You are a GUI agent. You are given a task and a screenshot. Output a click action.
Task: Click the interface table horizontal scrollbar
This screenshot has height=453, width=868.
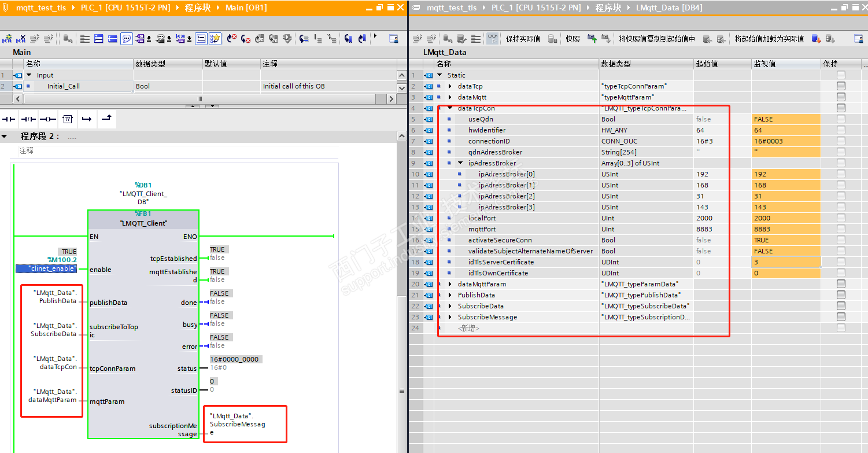click(x=200, y=99)
